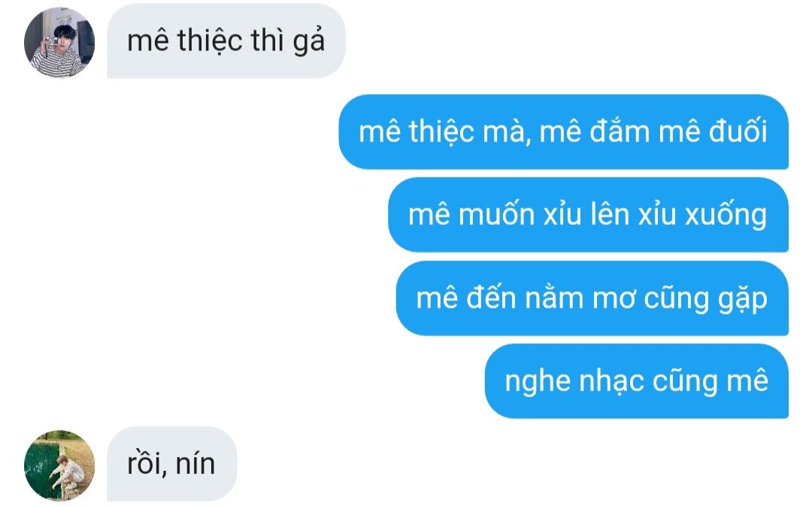Screen dimensions: 812x507
Task: Click the word "nín" in the bottom gray message
Action: coord(195,463)
